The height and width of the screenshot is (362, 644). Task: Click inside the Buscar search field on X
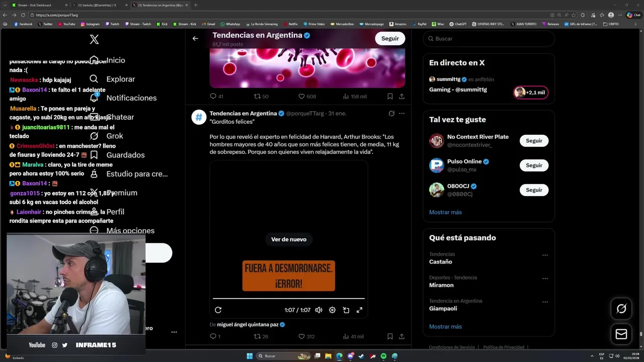pyautogui.click(x=489, y=39)
